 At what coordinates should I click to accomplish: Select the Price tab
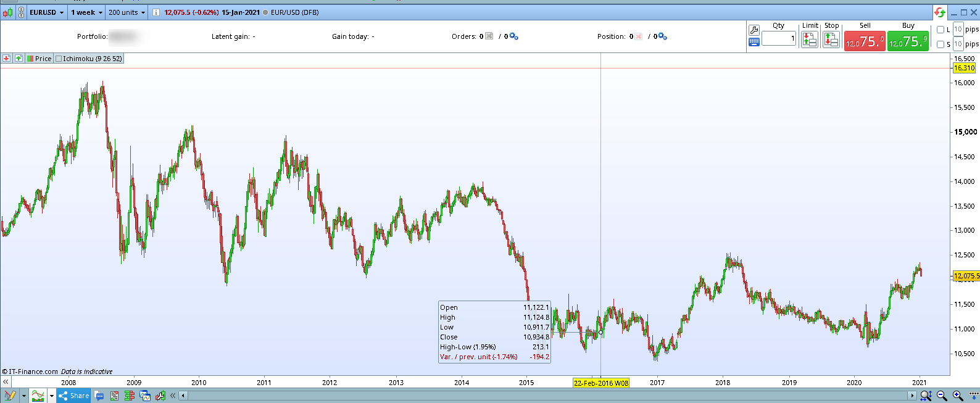click(x=39, y=59)
